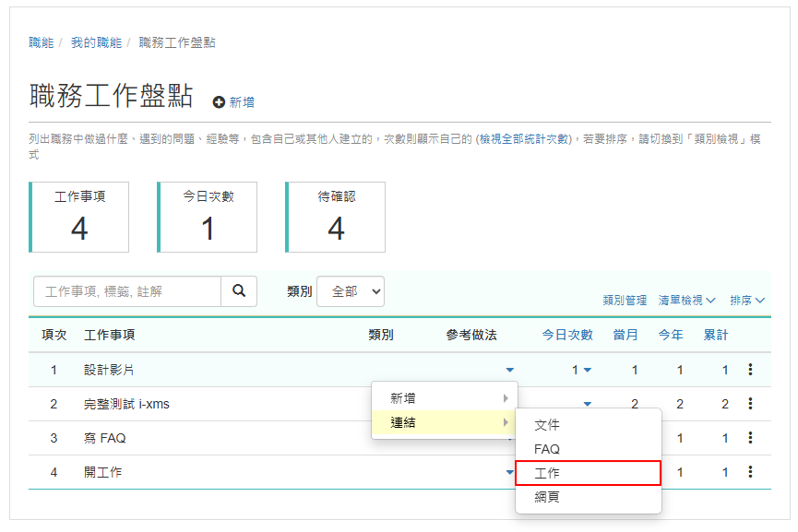Expand 今日次數 arrow in 設計影片 row

click(588, 371)
